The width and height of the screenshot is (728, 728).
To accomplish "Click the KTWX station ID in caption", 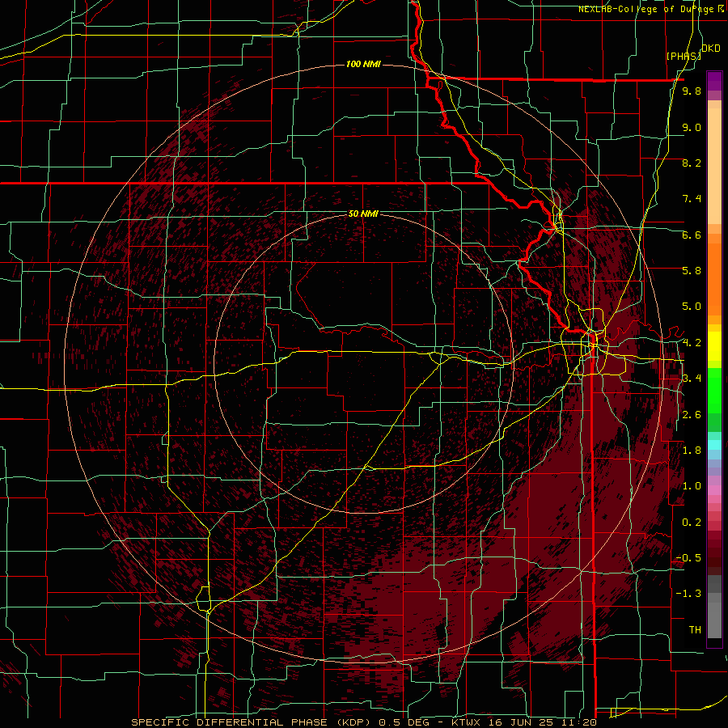I will point(467,722).
